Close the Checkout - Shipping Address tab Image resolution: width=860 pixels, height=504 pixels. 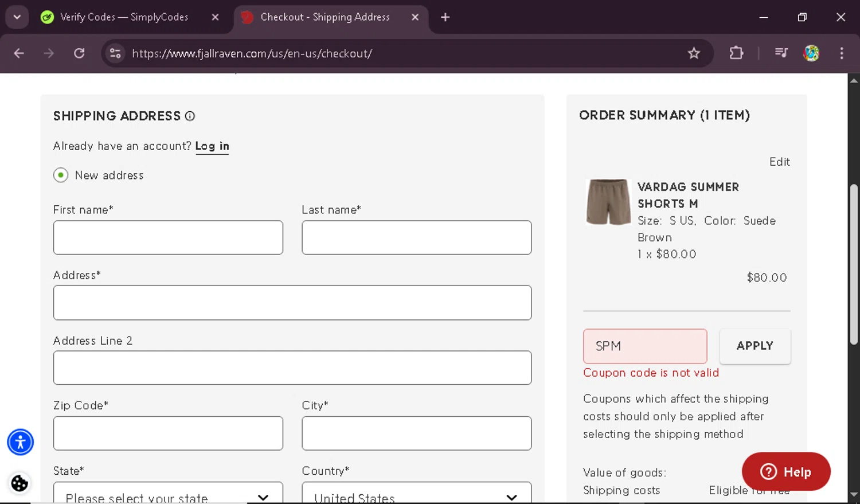[x=415, y=17]
